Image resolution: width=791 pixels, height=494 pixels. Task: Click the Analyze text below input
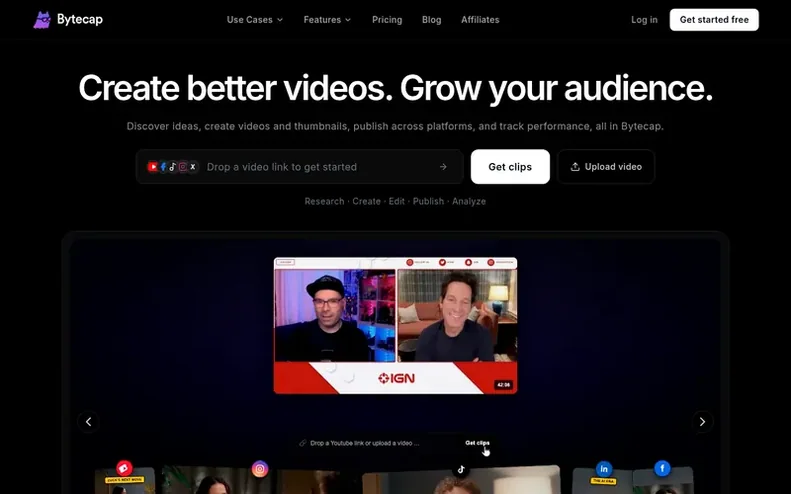[x=469, y=201]
